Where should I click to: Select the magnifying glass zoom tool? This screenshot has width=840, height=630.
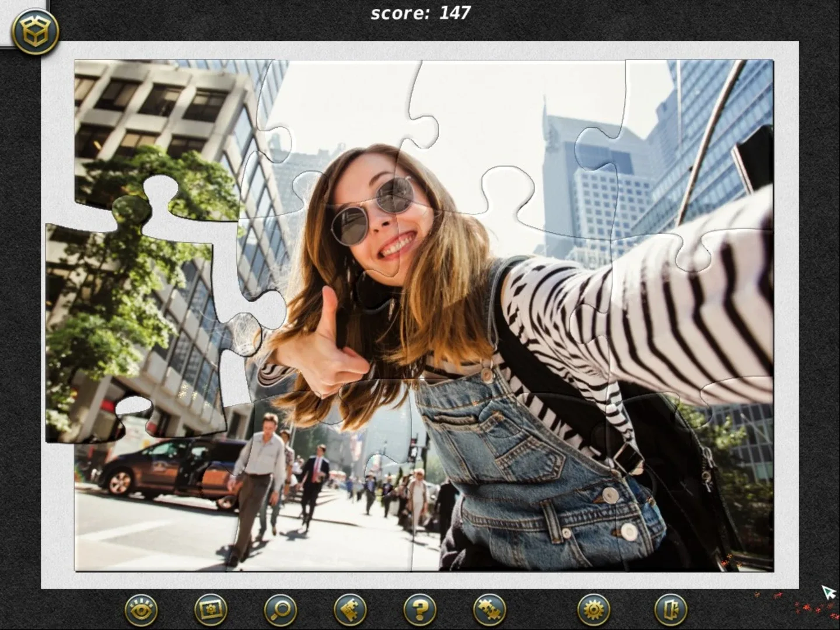[280, 608]
